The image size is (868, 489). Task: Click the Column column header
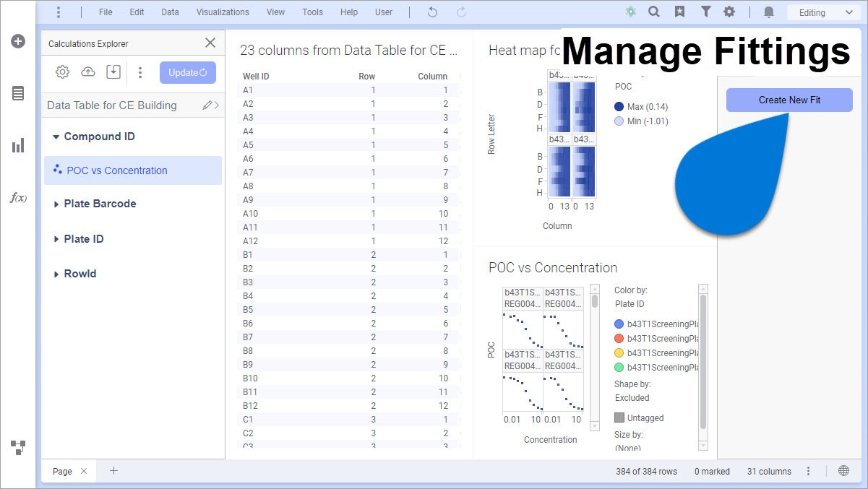(x=432, y=77)
